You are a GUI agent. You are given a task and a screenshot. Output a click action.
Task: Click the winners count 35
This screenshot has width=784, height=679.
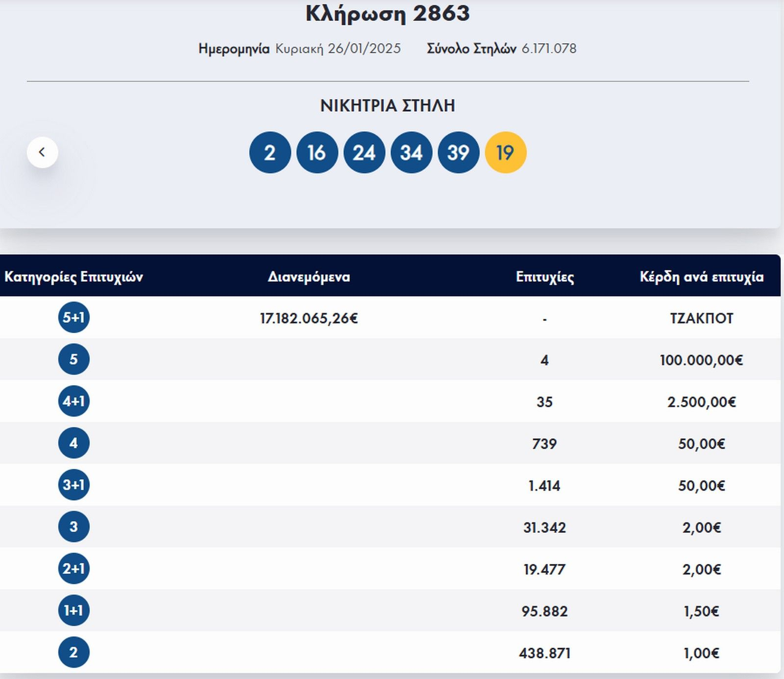(x=545, y=402)
